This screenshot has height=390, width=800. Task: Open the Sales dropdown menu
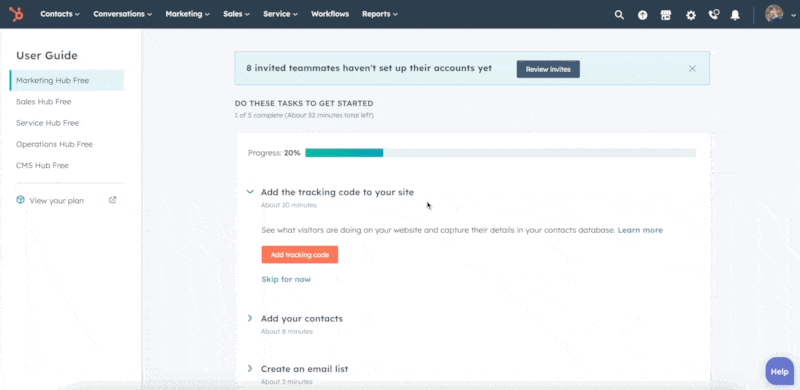[x=236, y=14]
